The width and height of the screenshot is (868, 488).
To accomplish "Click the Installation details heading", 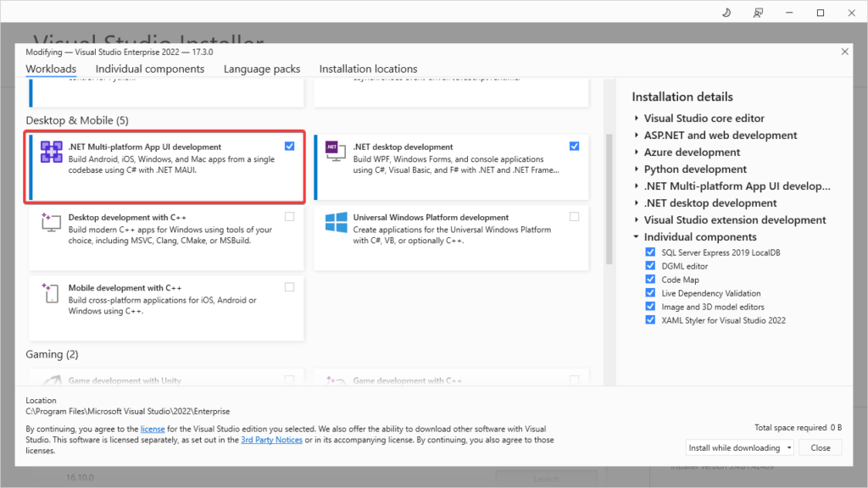I will click(x=682, y=97).
